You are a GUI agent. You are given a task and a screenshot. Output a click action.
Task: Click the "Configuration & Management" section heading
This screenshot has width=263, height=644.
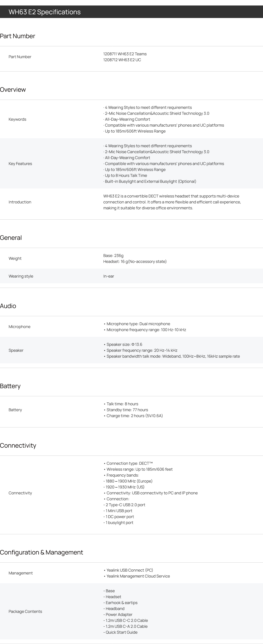pos(41,553)
